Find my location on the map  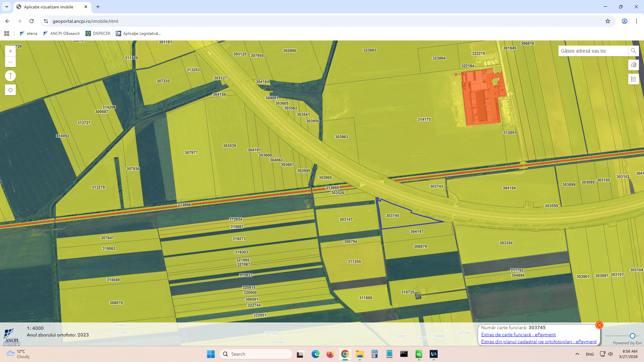click(x=10, y=90)
